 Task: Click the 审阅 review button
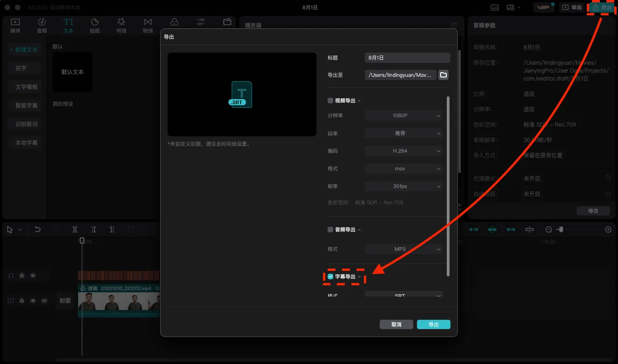pos(572,7)
